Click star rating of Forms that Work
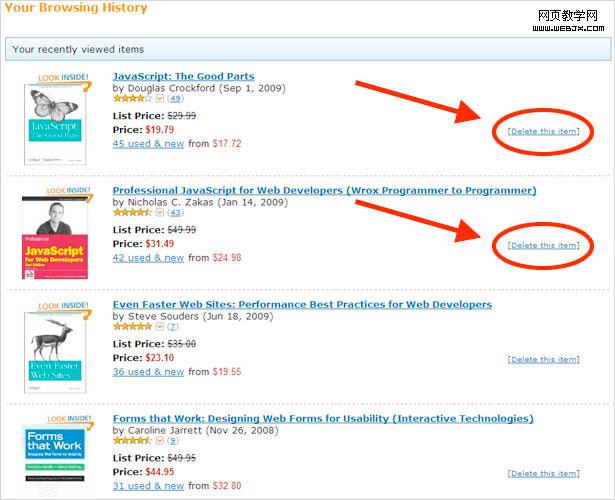The width and height of the screenshot is (615, 500). tap(131, 441)
